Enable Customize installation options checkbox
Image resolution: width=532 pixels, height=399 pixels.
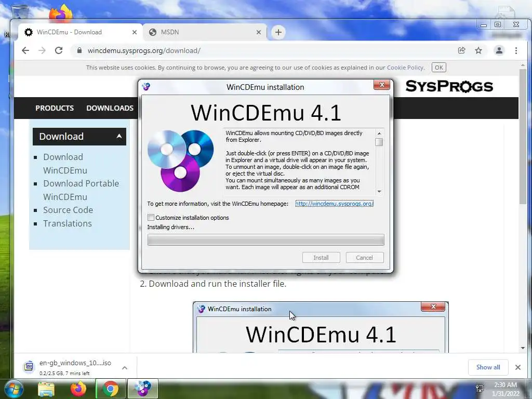pyautogui.click(x=151, y=218)
